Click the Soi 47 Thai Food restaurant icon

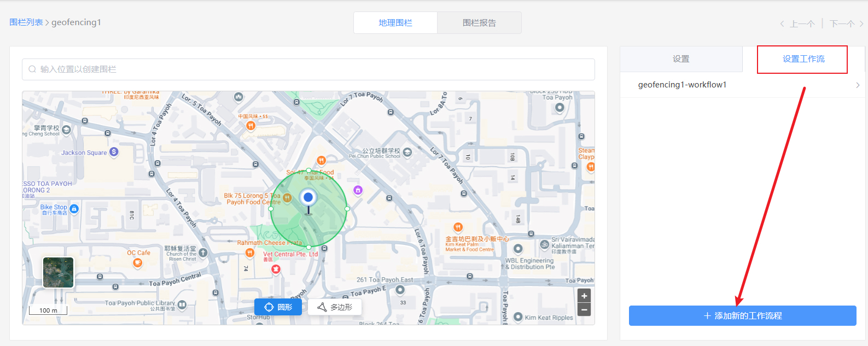pyautogui.click(x=322, y=160)
